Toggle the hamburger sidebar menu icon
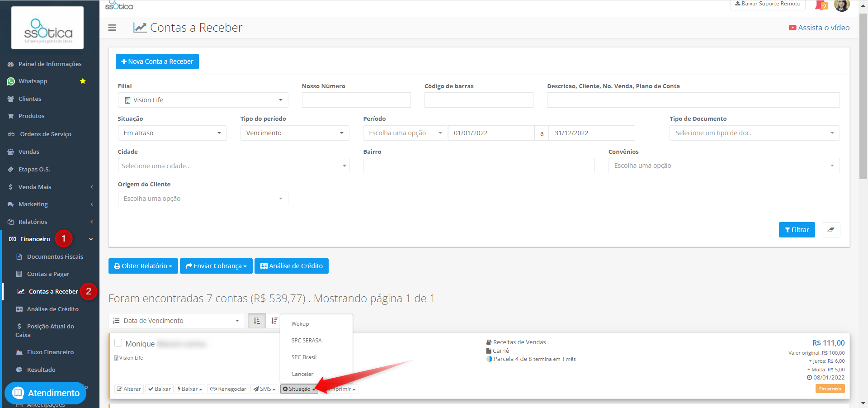 point(112,28)
